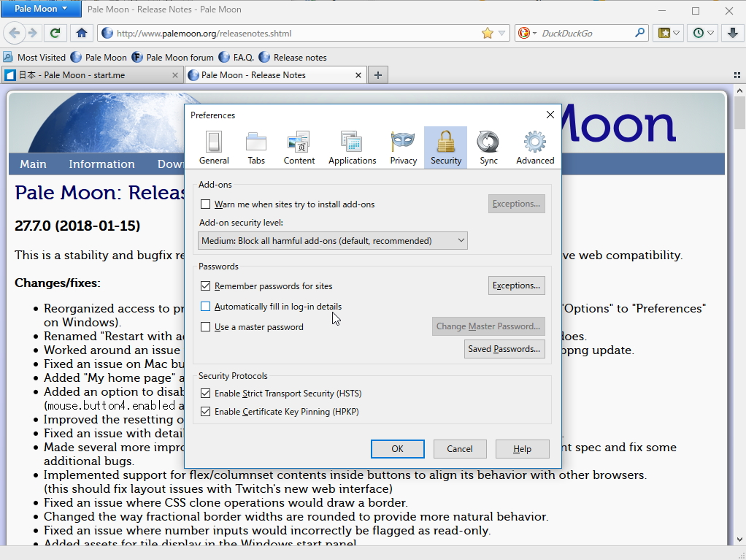Click the search magnifier icon
This screenshot has width=746, height=560.
coord(640,33)
